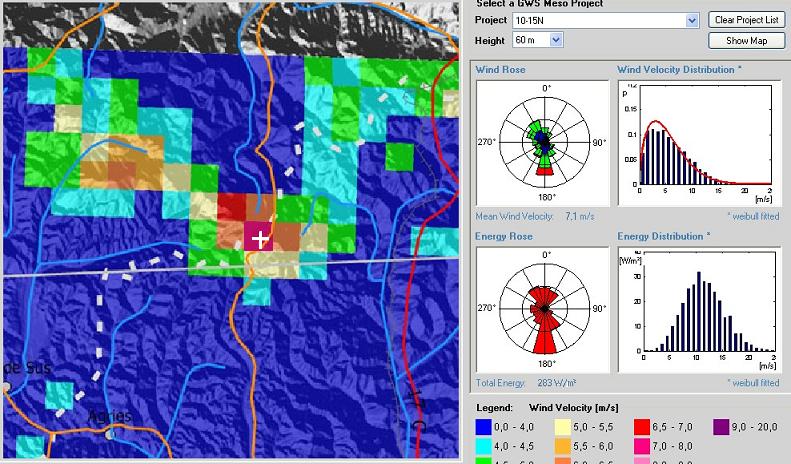
Task: Click the Wind Velocity Distribution histogram
Action: pyautogui.click(x=700, y=143)
